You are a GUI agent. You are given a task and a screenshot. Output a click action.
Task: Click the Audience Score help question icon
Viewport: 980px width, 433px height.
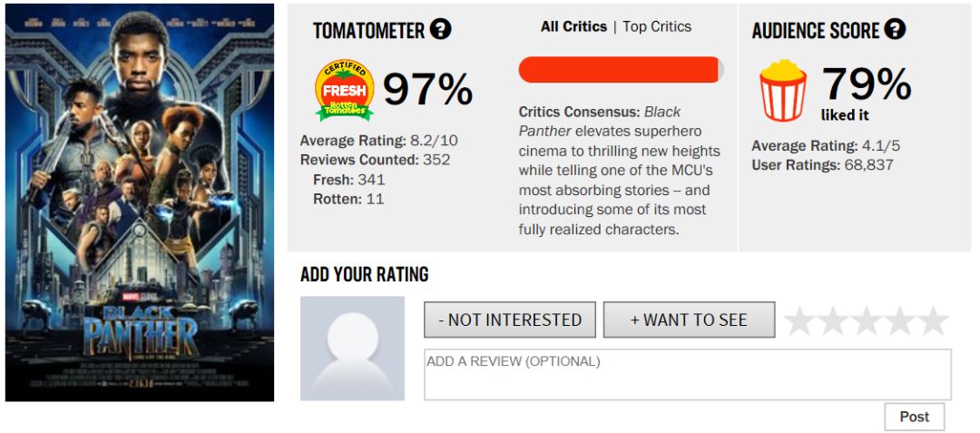[x=895, y=30]
